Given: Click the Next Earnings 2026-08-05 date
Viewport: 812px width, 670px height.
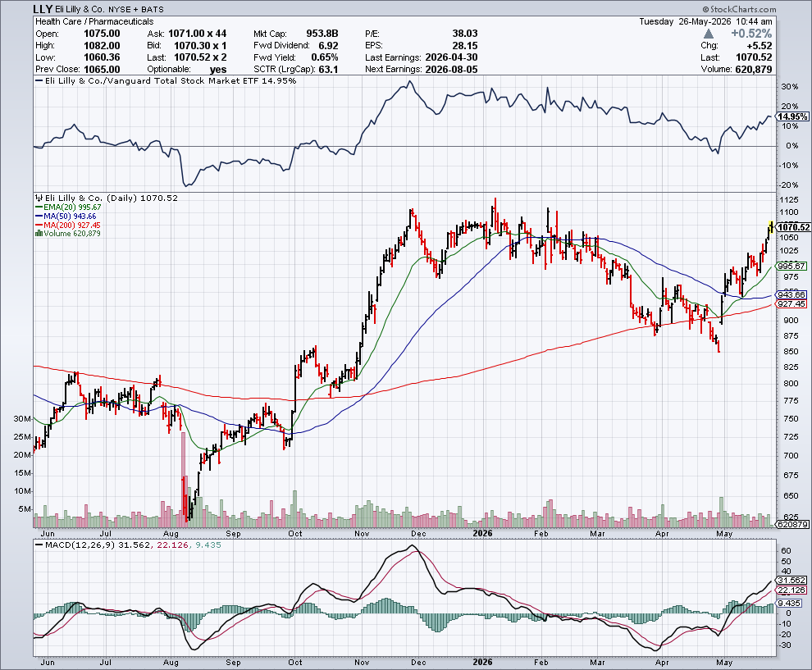Looking at the screenshot, I should tap(452, 70).
